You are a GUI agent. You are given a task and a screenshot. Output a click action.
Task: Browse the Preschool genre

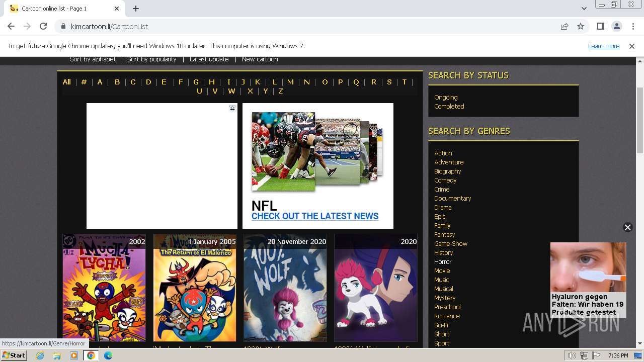pyautogui.click(x=447, y=307)
